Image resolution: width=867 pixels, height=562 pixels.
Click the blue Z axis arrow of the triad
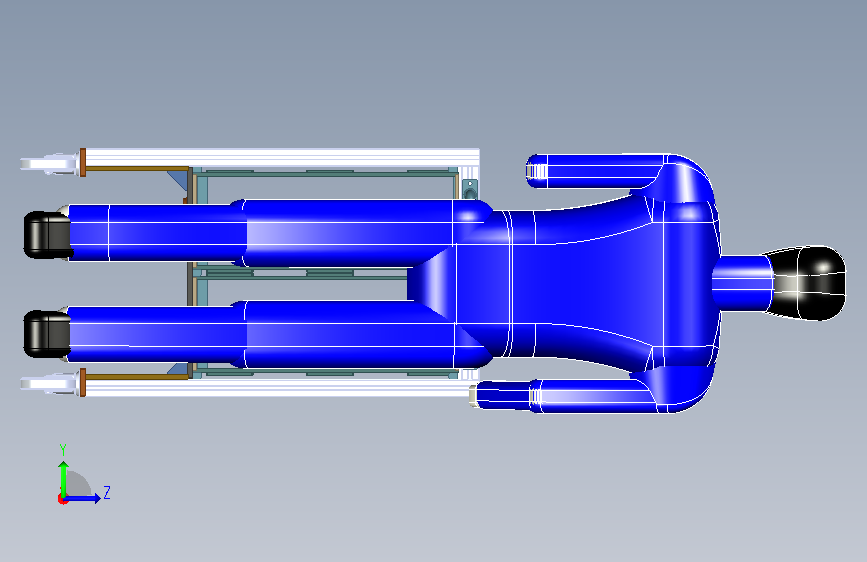pos(83,498)
